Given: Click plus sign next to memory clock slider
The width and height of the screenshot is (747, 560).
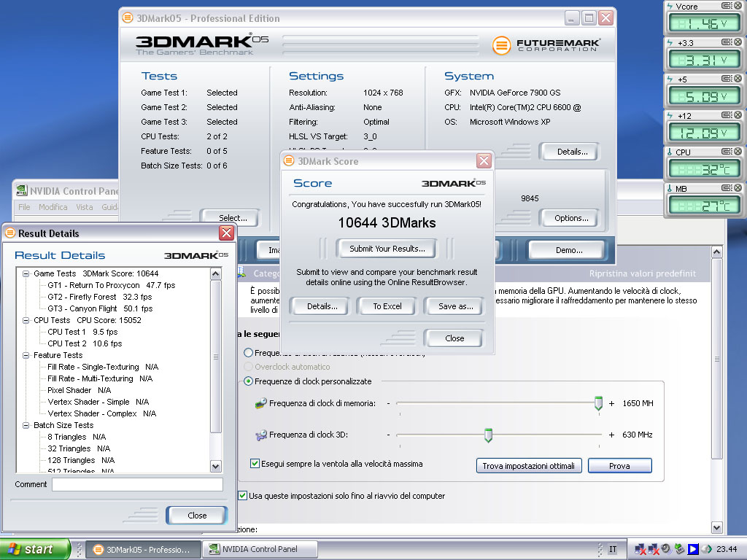Looking at the screenshot, I should (x=612, y=403).
